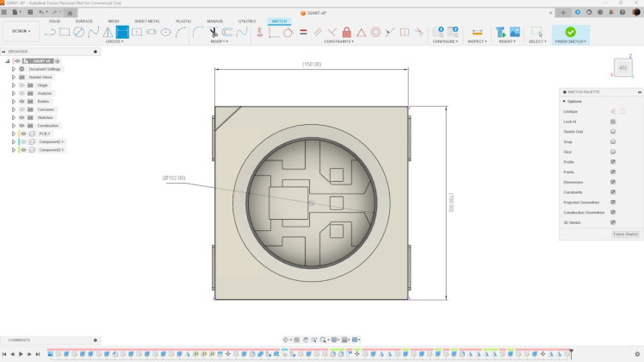This screenshot has height=362, width=644.
Task: Enable the Sketch Grid checkbox
Action: pyautogui.click(x=613, y=132)
